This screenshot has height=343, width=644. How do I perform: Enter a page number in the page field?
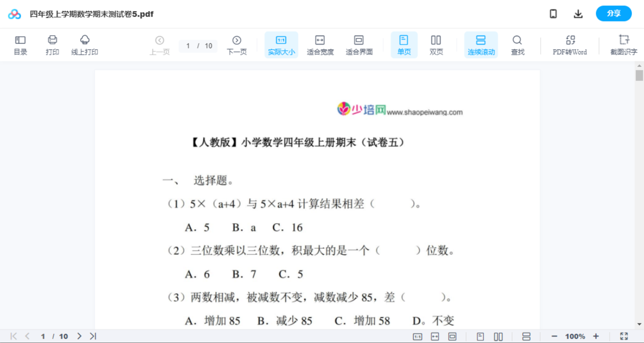pos(188,46)
